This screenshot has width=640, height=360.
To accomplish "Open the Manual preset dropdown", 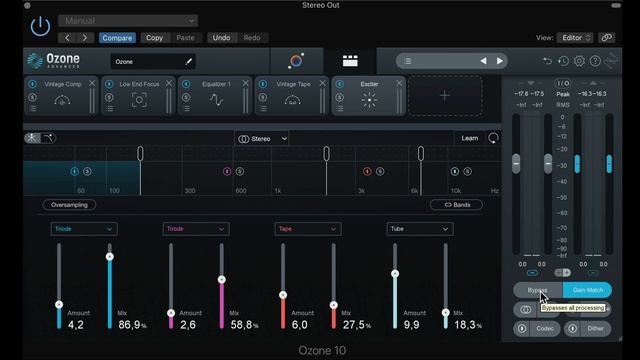I will [128, 20].
